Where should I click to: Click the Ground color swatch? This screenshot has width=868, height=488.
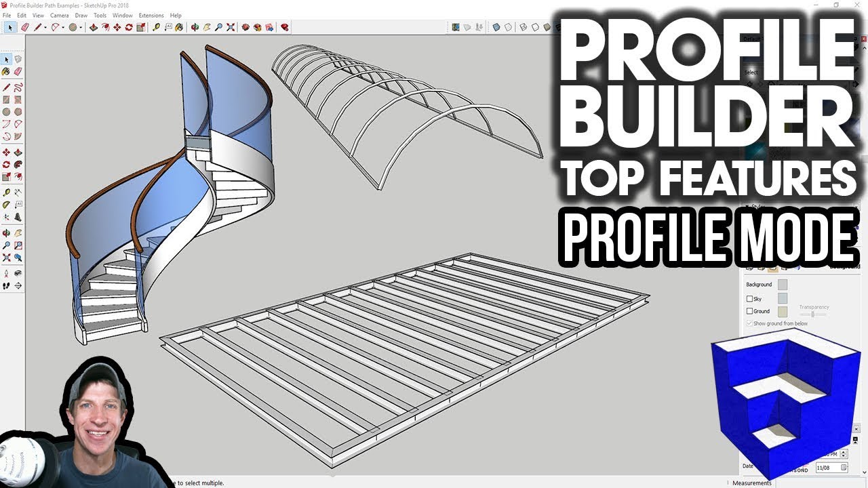click(783, 311)
